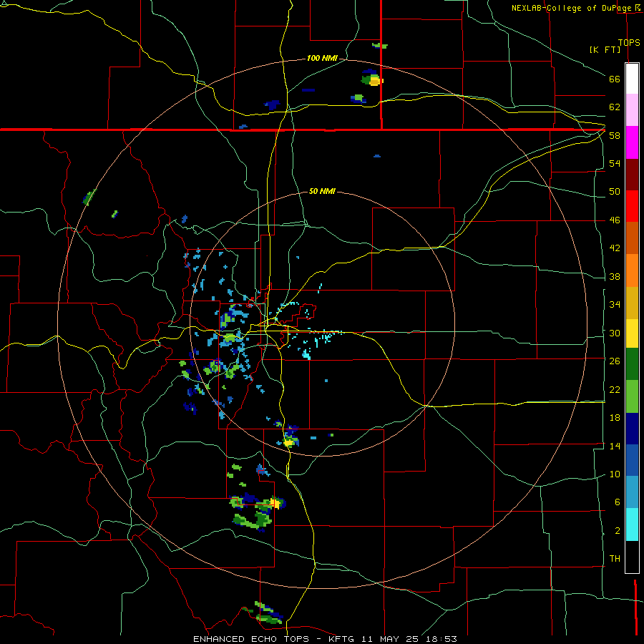This screenshot has height=644, width=644.
Task: Pick the dark orange legend swatch
Action: (632, 238)
